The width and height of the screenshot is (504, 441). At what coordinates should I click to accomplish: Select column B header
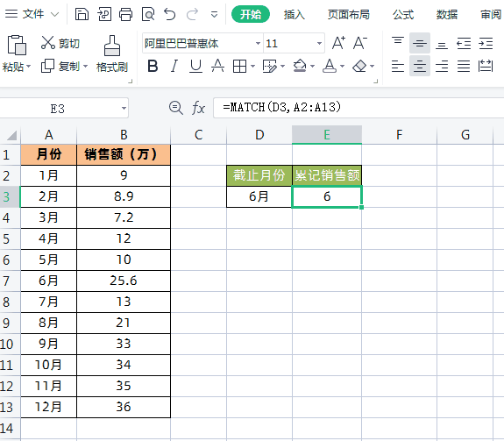tap(124, 135)
